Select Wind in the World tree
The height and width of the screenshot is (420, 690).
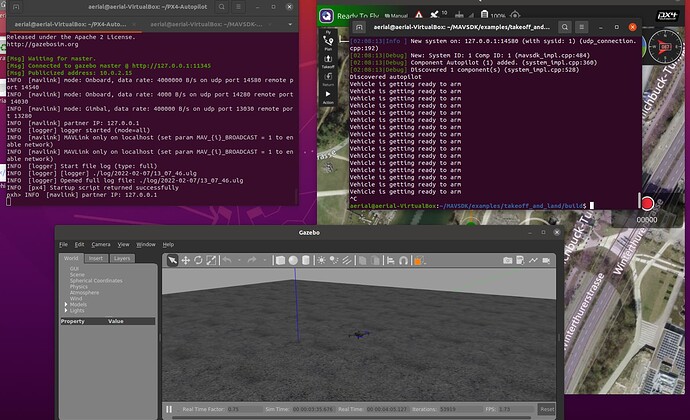coord(76,298)
